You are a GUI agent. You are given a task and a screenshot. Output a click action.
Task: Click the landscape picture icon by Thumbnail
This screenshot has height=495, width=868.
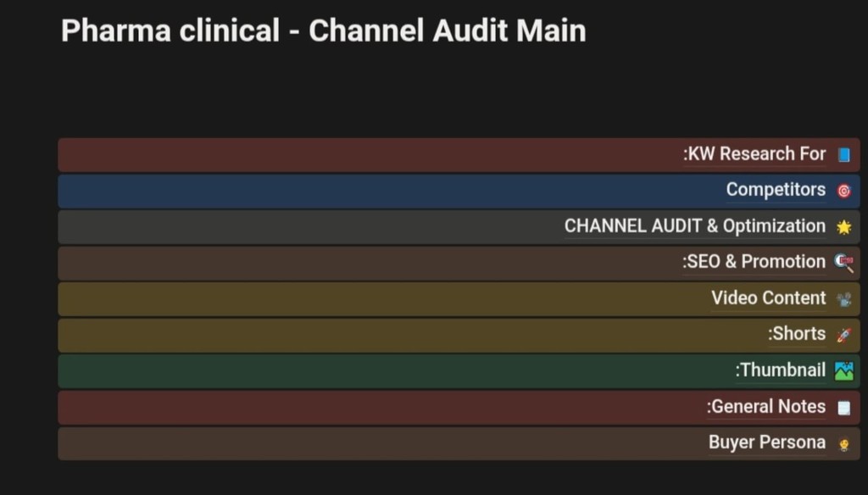point(843,371)
